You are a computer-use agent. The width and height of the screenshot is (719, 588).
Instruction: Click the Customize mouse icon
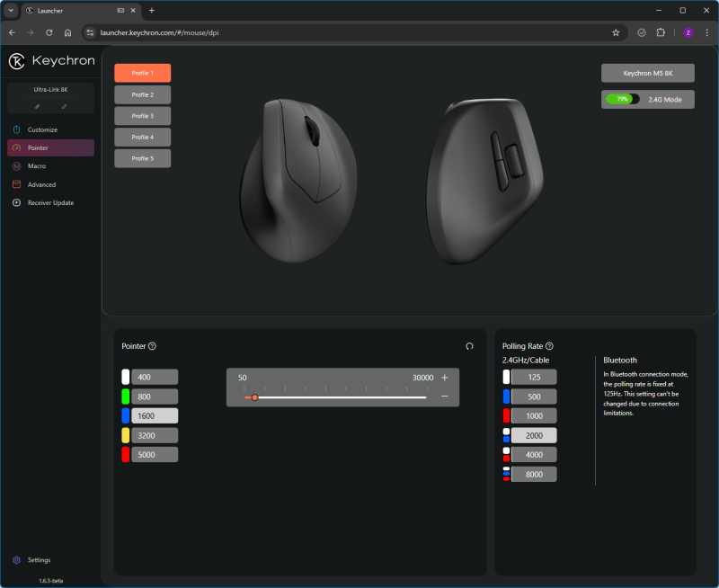coord(16,129)
